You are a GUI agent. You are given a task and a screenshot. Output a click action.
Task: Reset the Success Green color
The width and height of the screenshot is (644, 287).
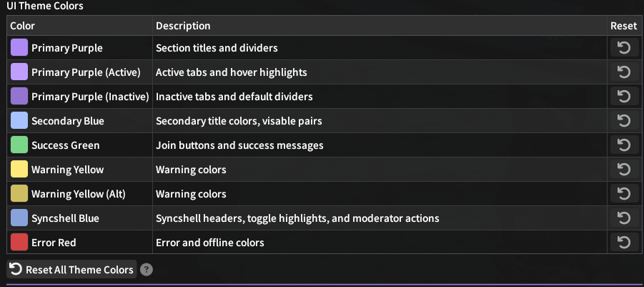(623, 145)
